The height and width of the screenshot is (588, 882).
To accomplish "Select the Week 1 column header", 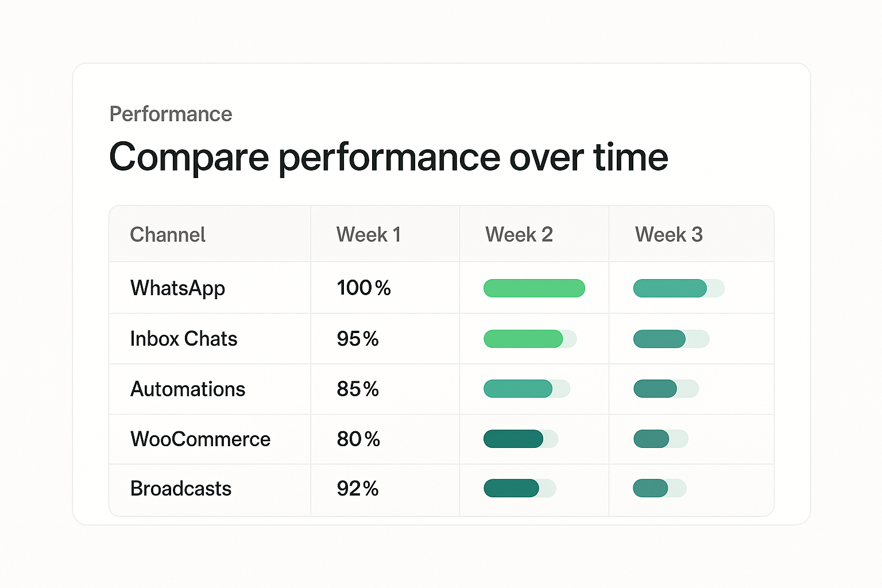I will pos(368,234).
